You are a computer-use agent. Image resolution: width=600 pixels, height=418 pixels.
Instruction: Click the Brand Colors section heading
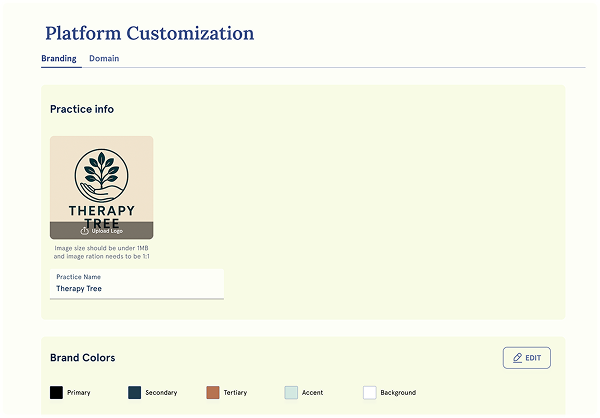82,358
